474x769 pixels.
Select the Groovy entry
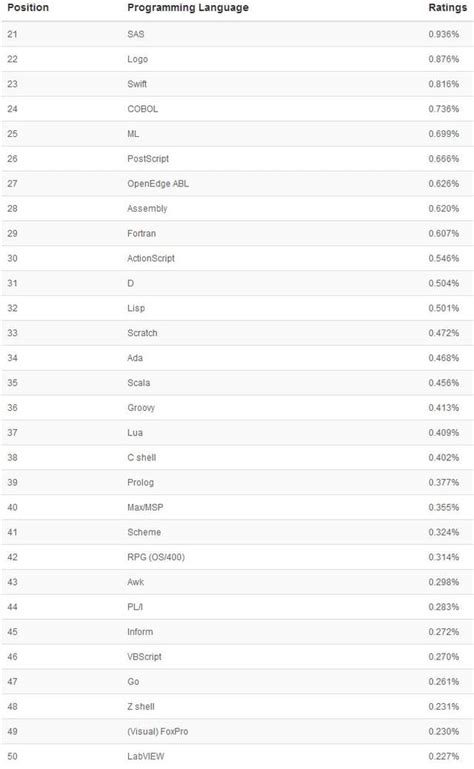[x=141, y=408]
